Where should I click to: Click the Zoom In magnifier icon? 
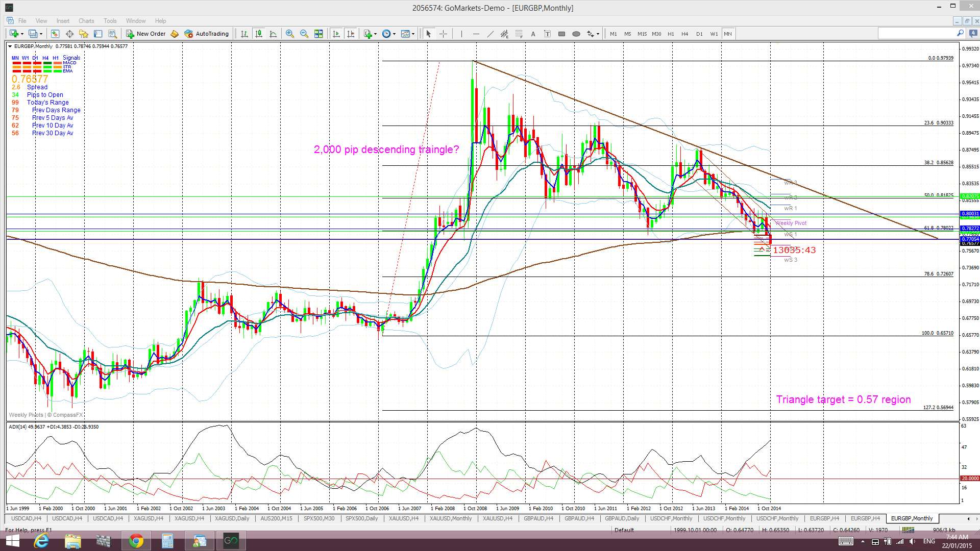coord(289,34)
